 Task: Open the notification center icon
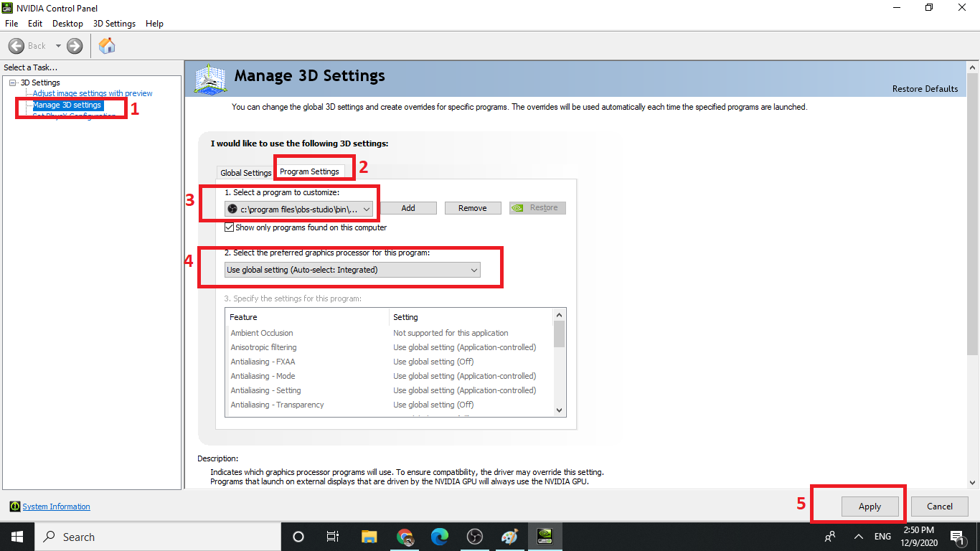[x=957, y=537]
